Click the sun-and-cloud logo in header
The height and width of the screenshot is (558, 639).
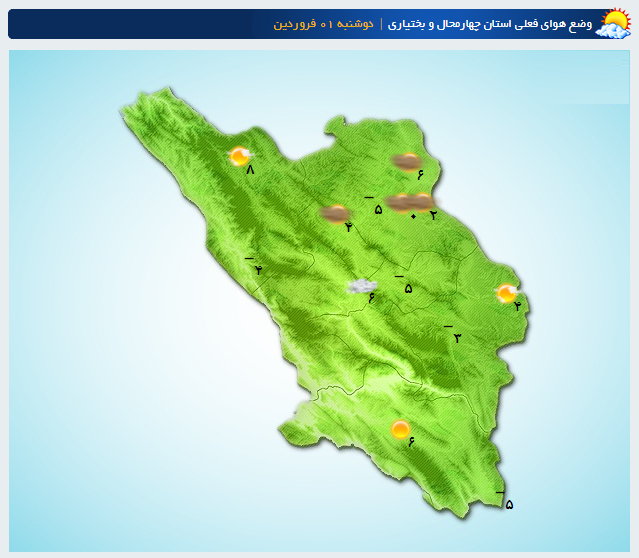612,23
